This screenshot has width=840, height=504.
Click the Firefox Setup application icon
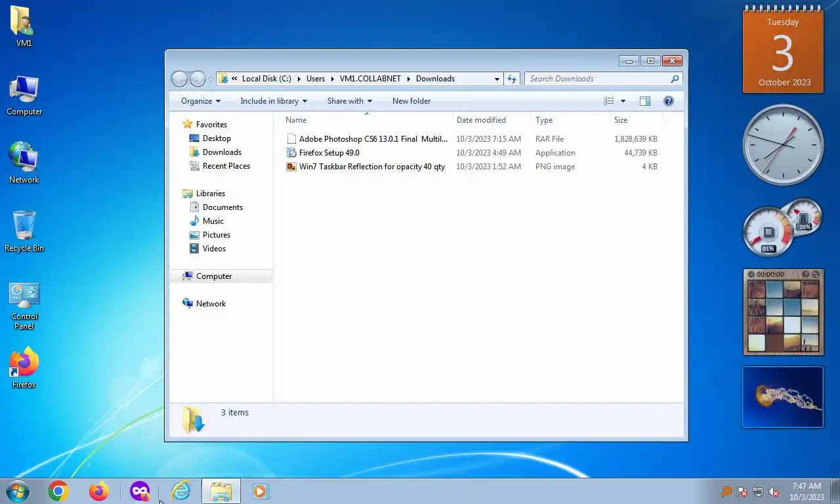pyautogui.click(x=291, y=153)
